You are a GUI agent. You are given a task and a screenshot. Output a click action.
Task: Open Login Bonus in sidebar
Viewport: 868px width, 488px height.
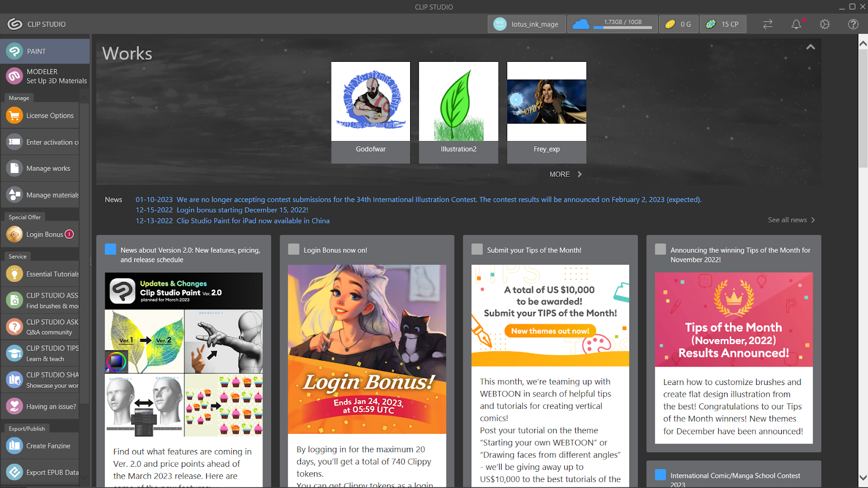[x=40, y=234]
